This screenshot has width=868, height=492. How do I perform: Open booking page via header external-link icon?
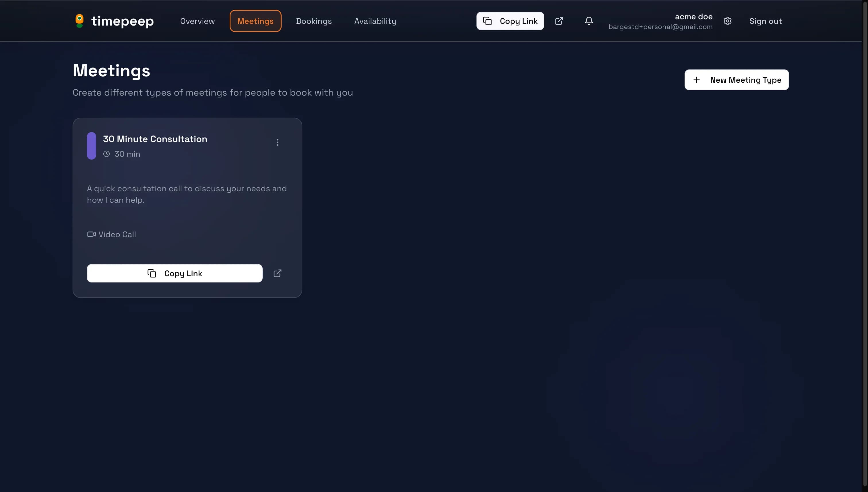tap(559, 21)
